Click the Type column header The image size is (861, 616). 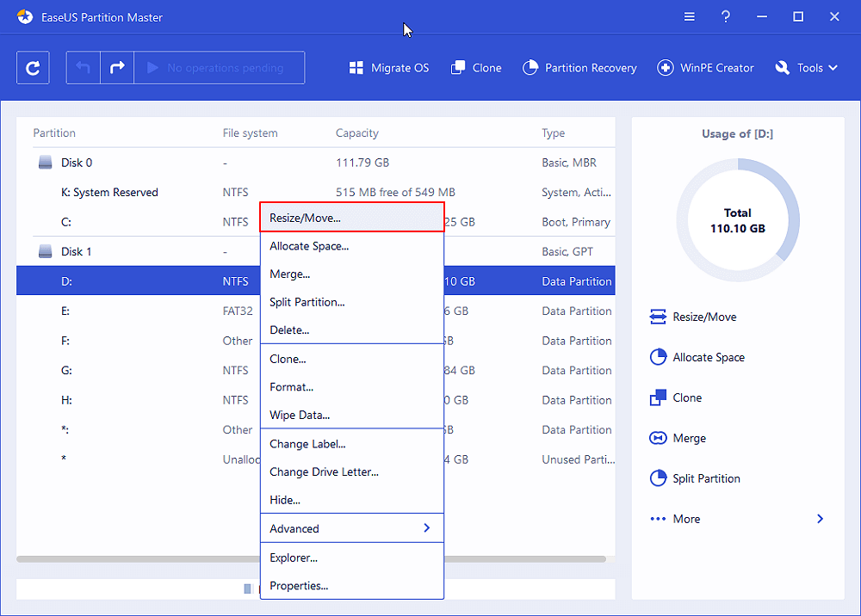(x=553, y=133)
